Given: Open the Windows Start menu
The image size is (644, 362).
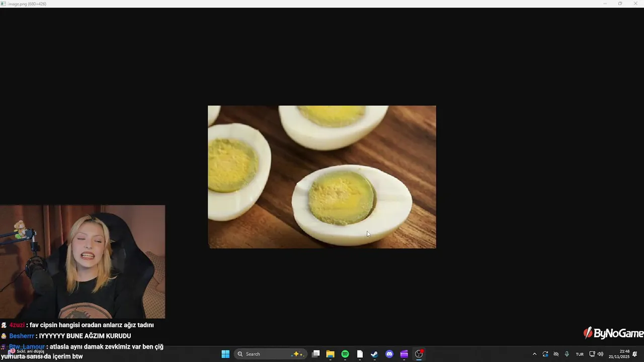Looking at the screenshot, I should pos(225,354).
